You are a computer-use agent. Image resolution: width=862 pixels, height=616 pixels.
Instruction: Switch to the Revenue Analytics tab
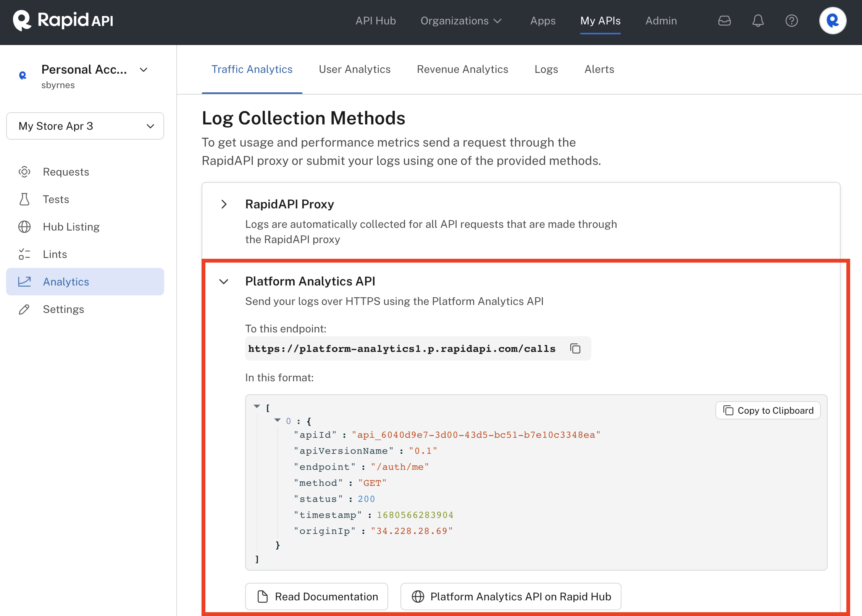(x=463, y=69)
